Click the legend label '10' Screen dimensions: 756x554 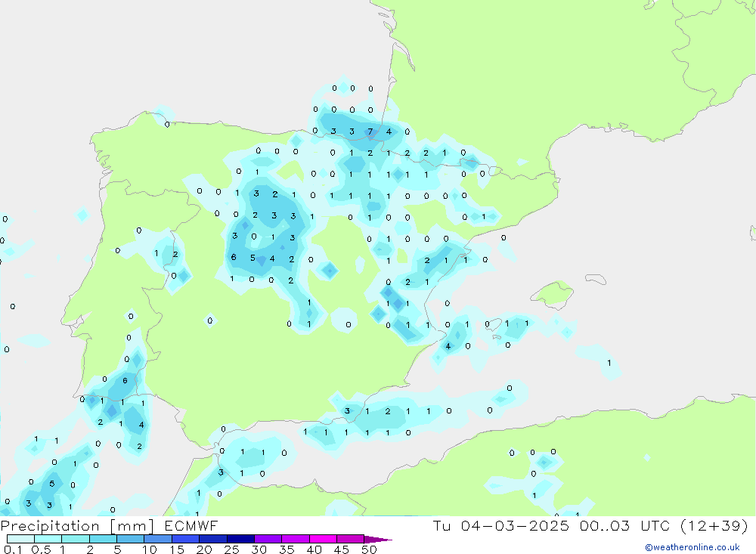tap(149, 549)
